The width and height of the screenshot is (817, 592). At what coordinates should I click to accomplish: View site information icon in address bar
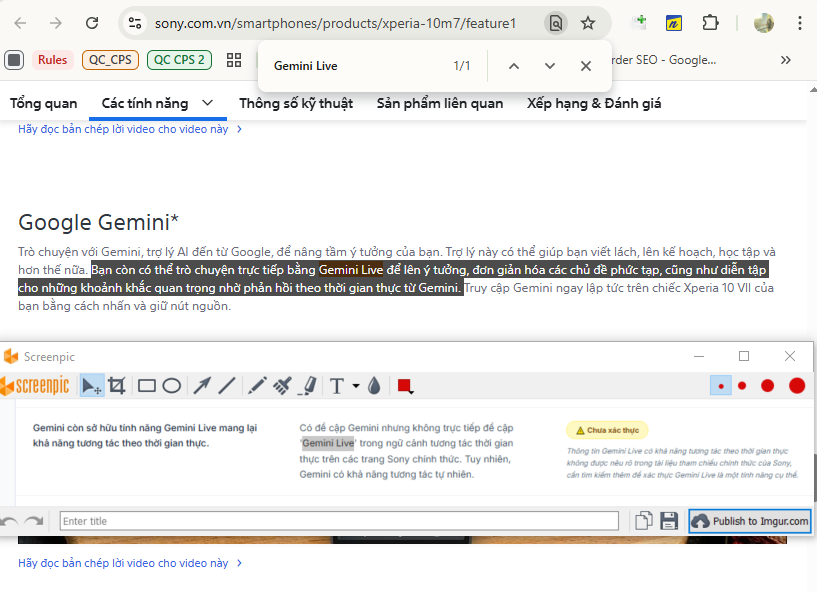135,23
